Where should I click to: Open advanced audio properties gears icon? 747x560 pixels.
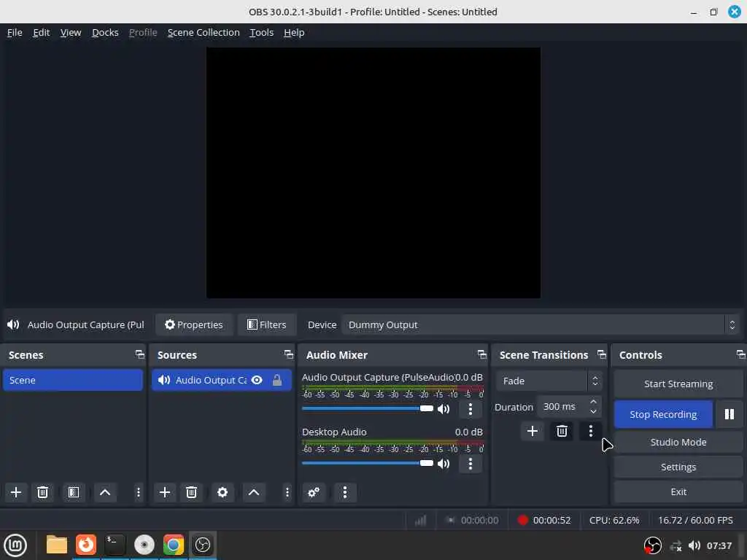pyautogui.click(x=314, y=492)
